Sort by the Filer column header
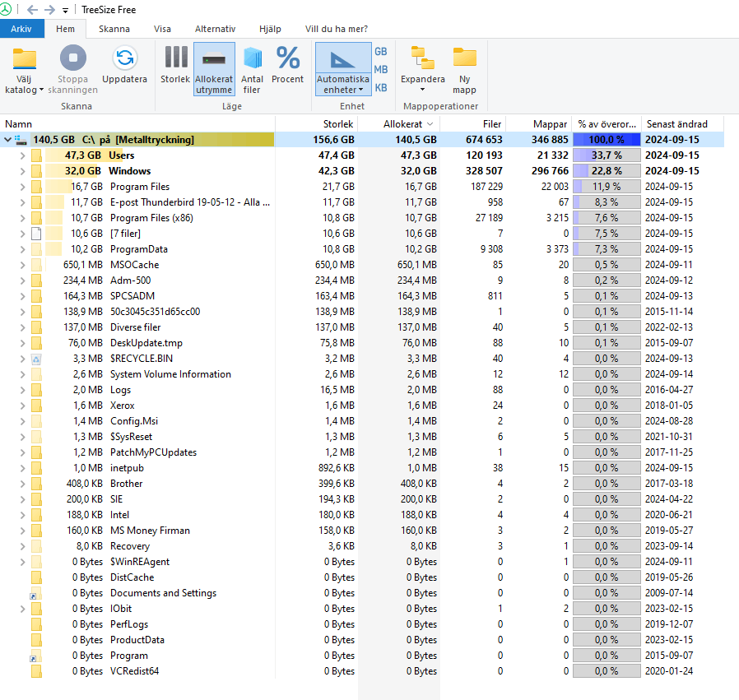739x700 pixels. click(x=473, y=124)
